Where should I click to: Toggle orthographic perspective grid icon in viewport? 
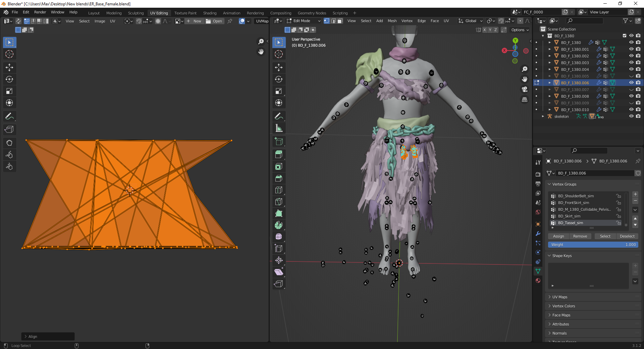pos(525,100)
